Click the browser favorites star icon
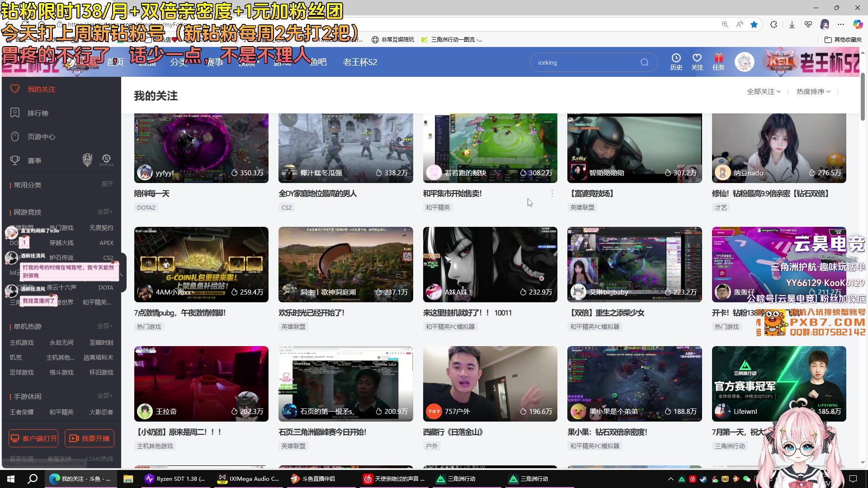Screen dimensions: 868x488 (x=754, y=24)
